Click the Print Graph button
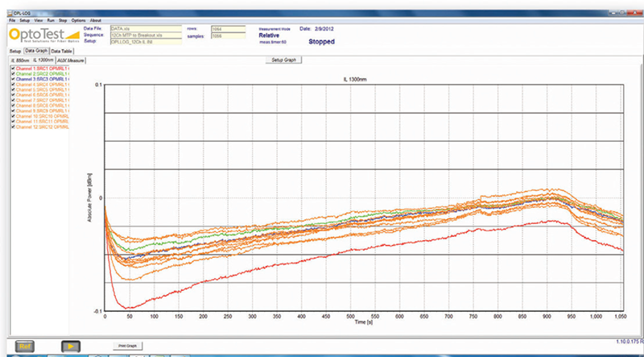The width and height of the screenshot is (644, 357). [x=126, y=346]
